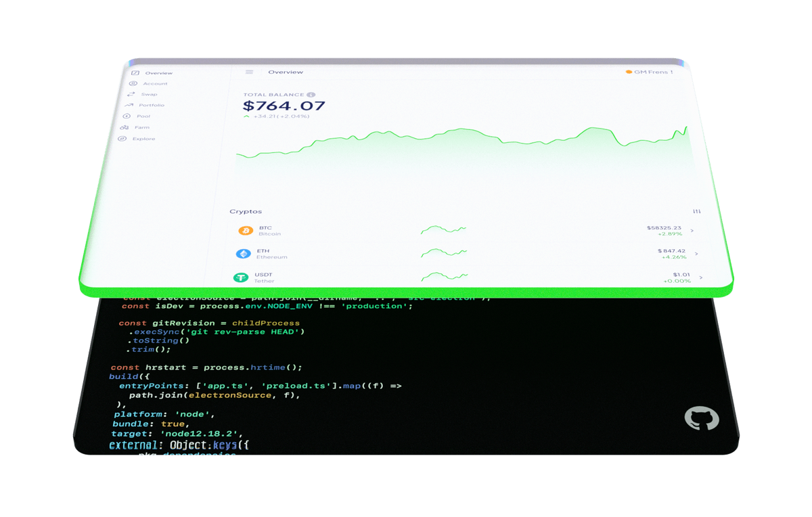This screenshot has height=517, width=812.
Task: Click the Explore compass icon
Action: tap(122, 139)
